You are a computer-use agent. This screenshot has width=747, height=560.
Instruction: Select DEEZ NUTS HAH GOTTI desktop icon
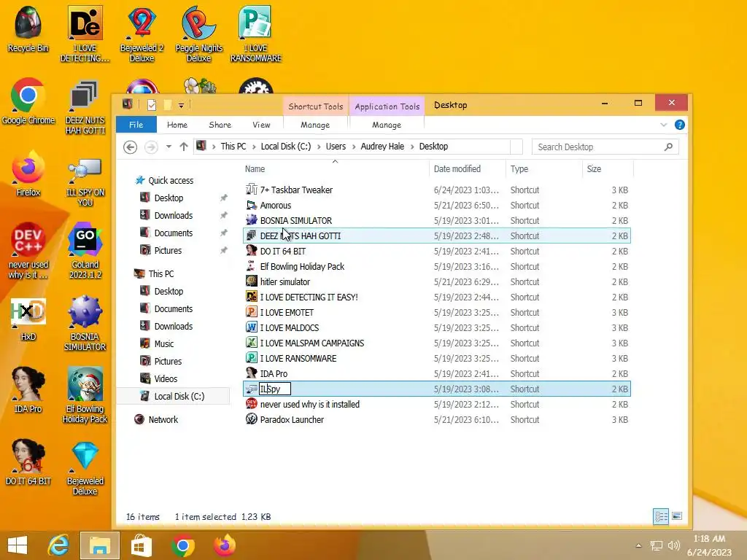[85, 106]
